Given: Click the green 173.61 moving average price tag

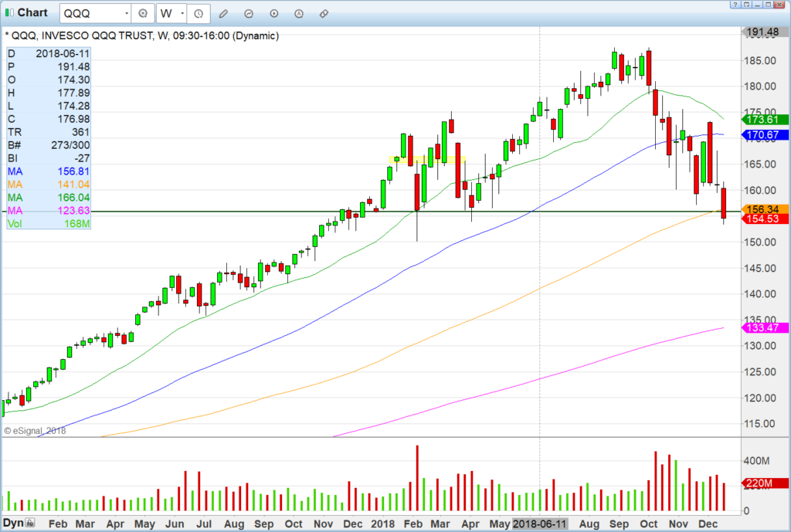Looking at the screenshot, I should [765, 120].
